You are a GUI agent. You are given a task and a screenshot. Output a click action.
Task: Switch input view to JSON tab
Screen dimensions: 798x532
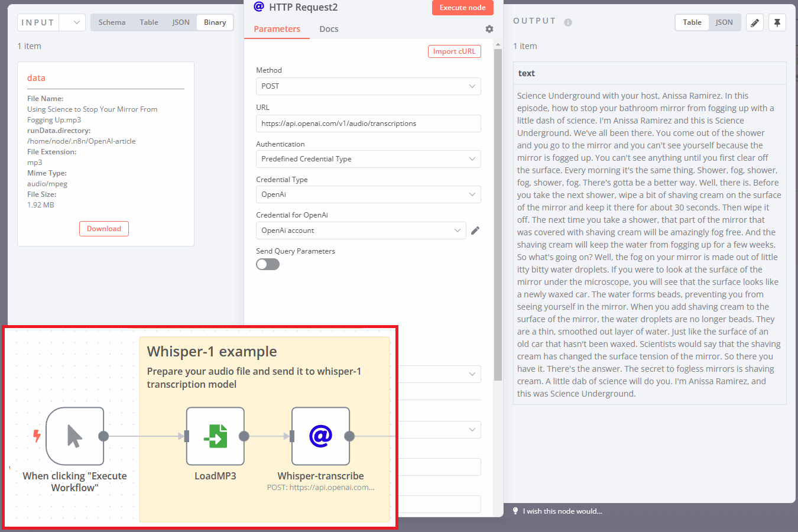click(x=181, y=22)
